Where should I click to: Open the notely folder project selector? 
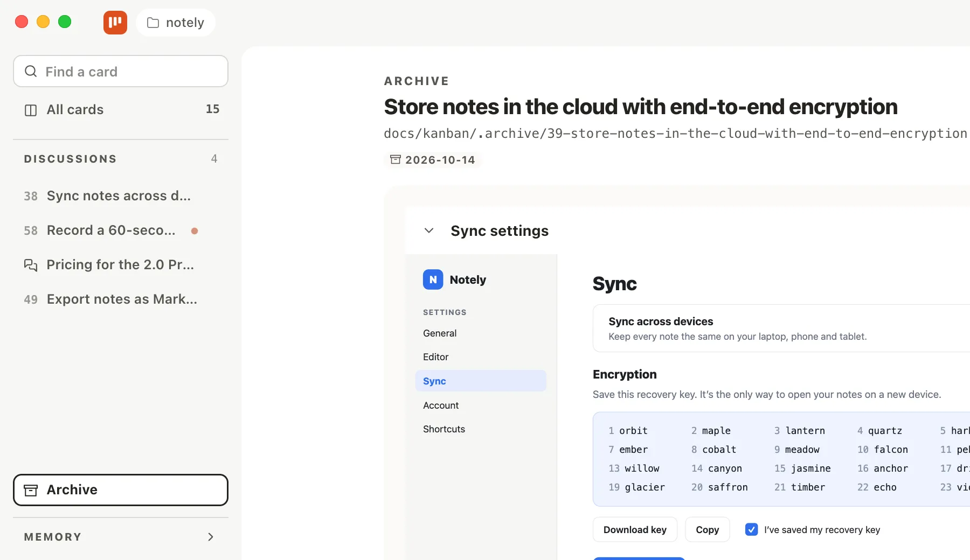(176, 23)
